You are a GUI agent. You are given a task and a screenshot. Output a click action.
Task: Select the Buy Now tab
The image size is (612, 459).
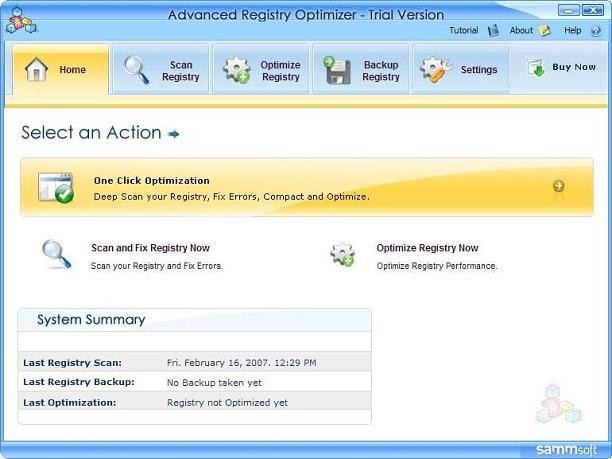tap(561, 68)
